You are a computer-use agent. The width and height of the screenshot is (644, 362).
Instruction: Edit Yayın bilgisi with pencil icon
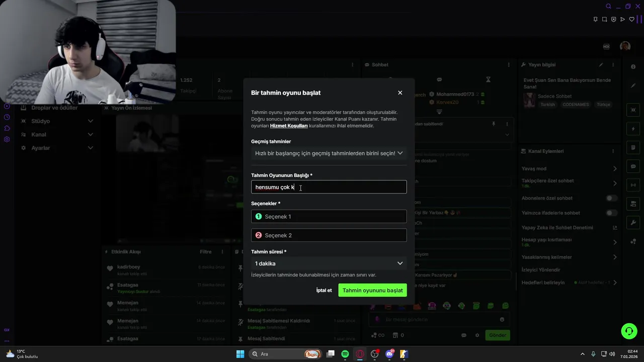[601, 65]
